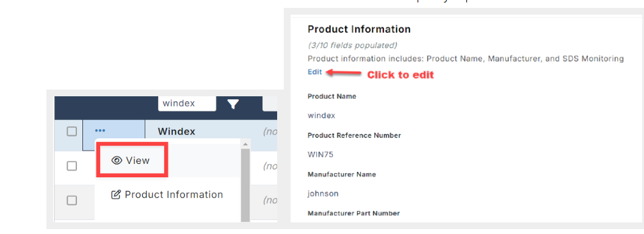Click the windex search field

click(x=187, y=103)
